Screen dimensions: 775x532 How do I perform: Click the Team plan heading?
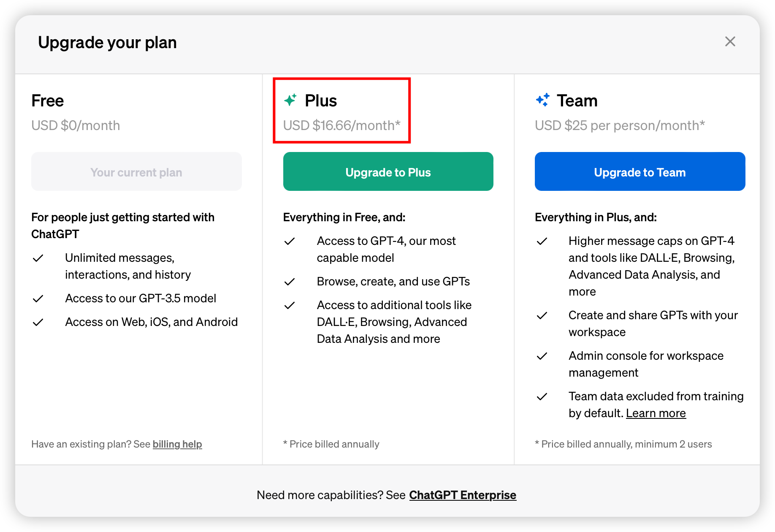577,100
